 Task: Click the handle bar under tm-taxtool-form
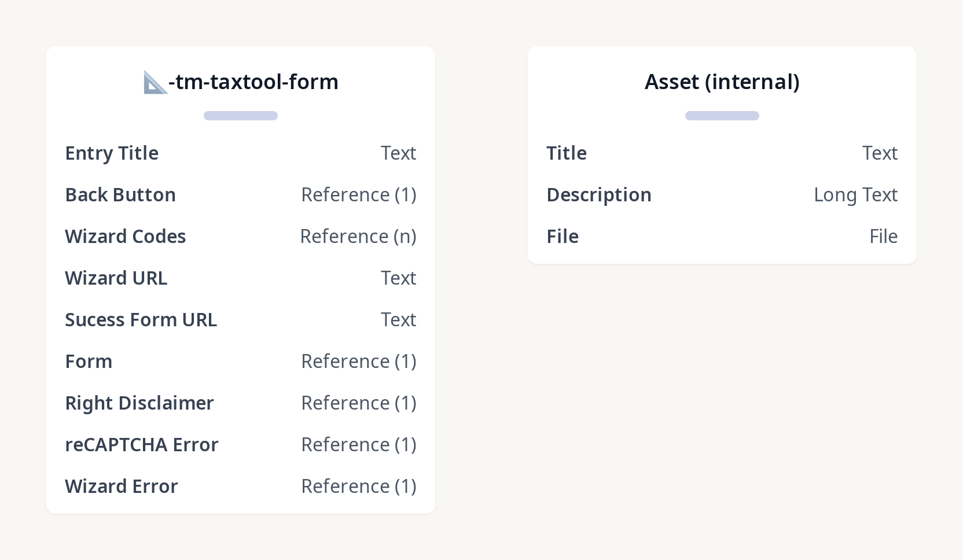tap(241, 116)
